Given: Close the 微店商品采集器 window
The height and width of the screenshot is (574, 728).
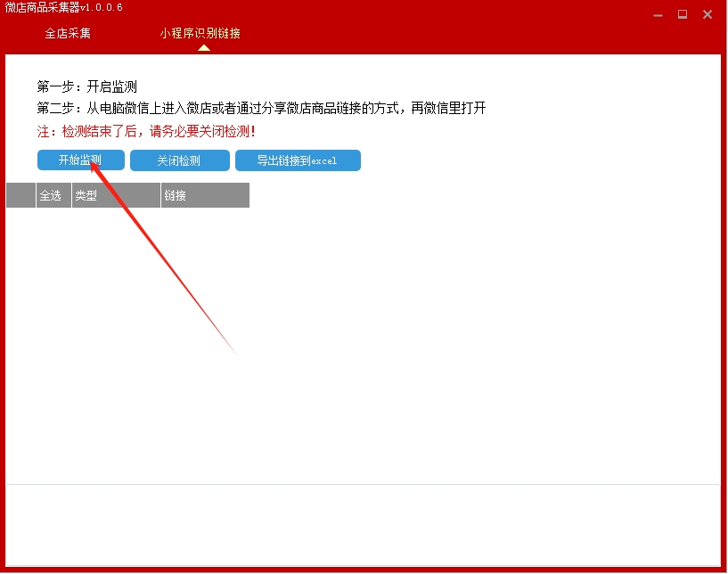Looking at the screenshot, I should [x=708, y=15].
